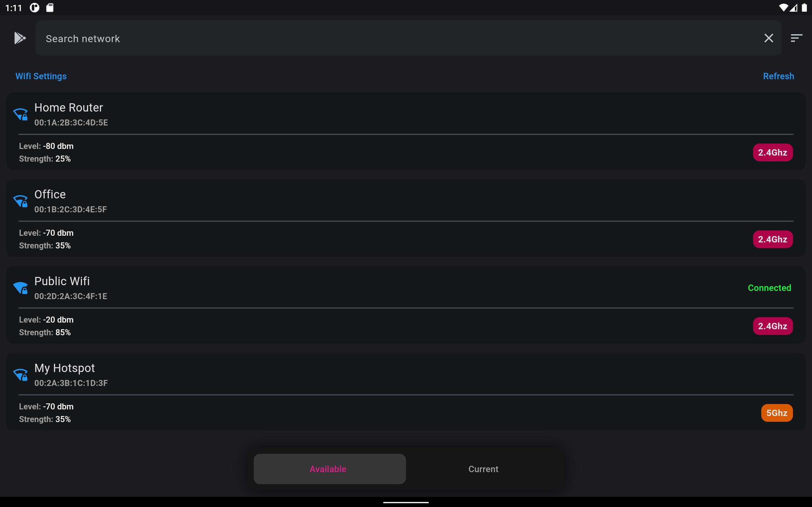812x507 pixels.
Task: Refresh the network list
Action: pyautogui.click(x=778, y=76)
